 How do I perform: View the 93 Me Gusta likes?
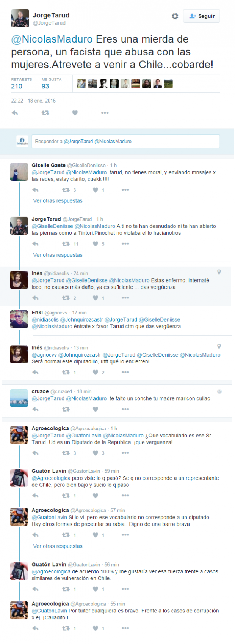point(45,86)
